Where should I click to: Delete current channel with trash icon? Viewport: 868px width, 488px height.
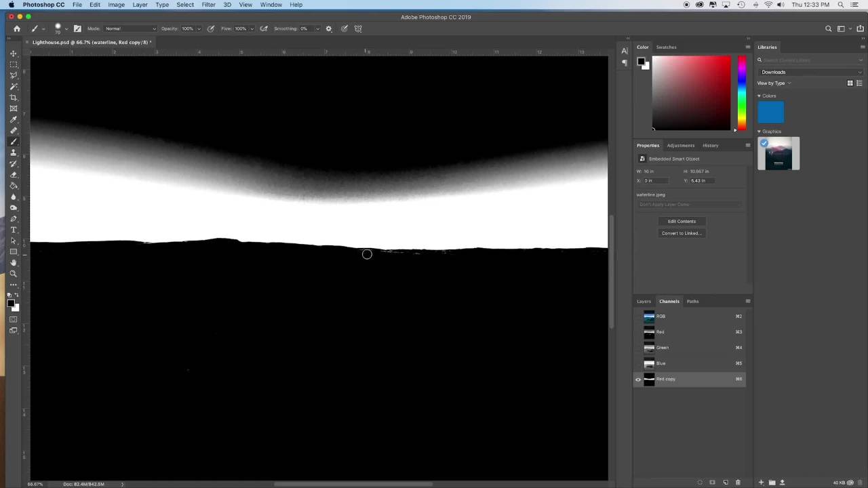(x=738, y=483)
